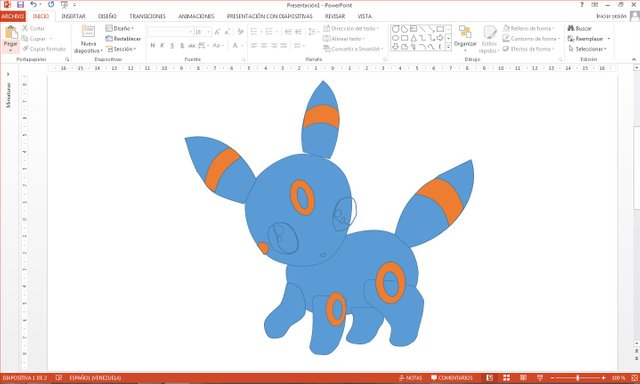Screen dimensions: 640x384
Task: Select the oval shape in gallery
Action: point(396,38)
